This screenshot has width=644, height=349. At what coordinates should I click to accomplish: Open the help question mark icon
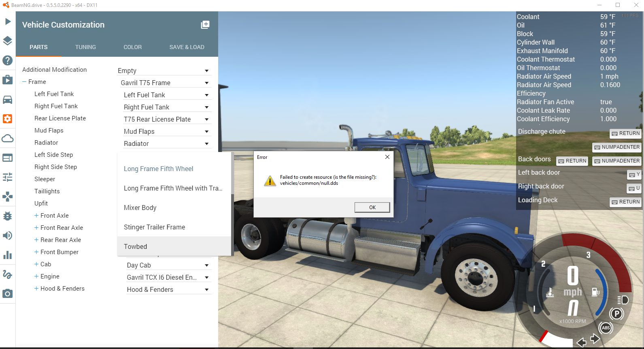pyautogui.click(x=8, y=60)
